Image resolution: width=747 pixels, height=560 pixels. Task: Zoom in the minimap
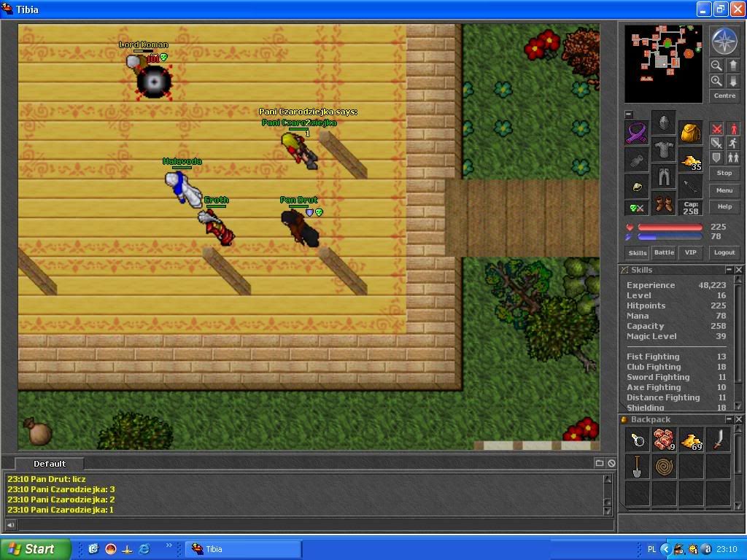[x=716, y=81]
